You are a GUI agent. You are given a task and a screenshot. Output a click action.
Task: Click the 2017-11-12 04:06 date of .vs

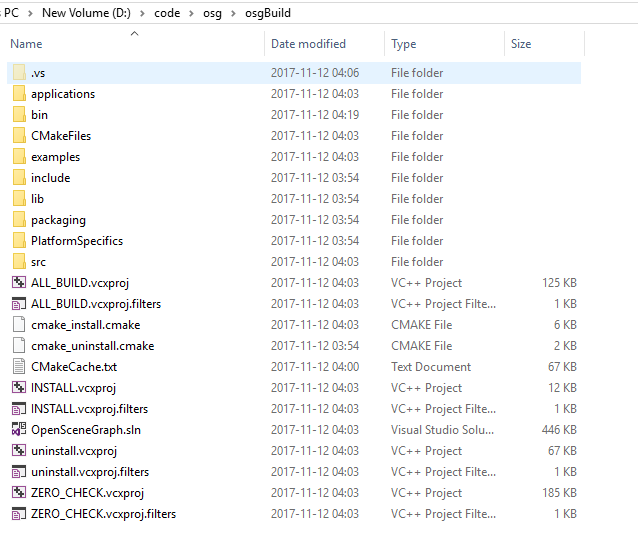315,73
